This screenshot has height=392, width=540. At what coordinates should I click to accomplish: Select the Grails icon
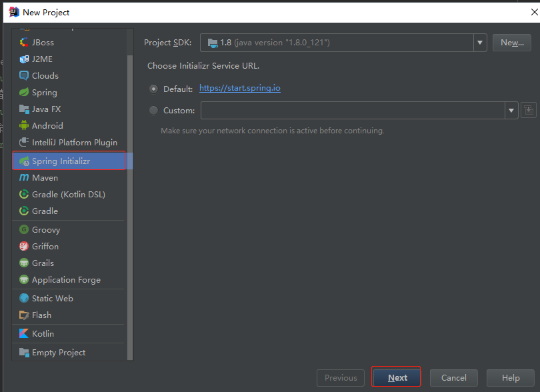pos(24,263)
